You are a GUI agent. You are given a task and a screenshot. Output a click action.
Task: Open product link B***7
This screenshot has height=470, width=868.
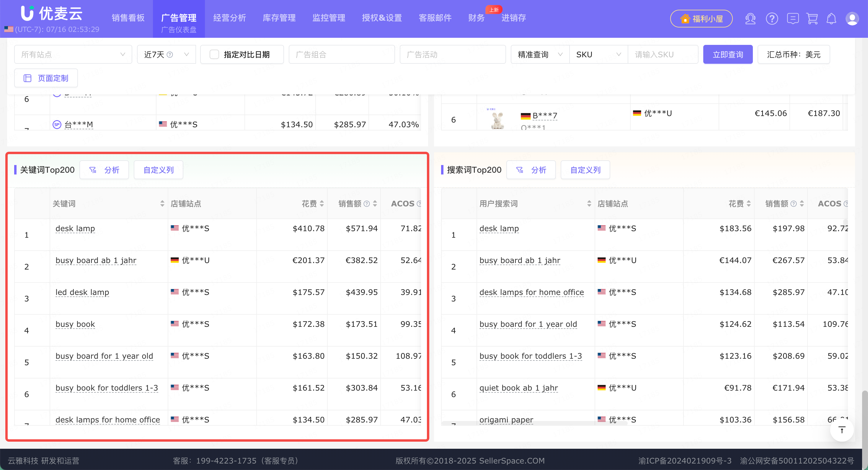click(x=545, y=115)
